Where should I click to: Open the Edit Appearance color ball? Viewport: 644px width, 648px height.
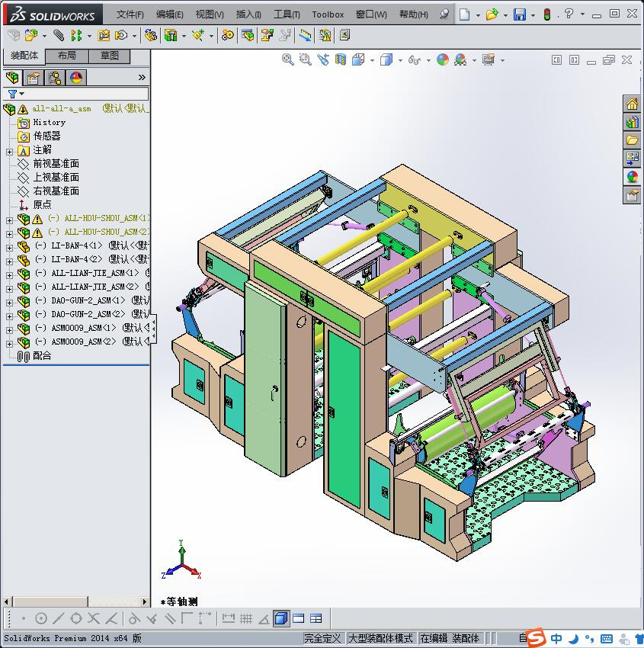pos(442,60)
